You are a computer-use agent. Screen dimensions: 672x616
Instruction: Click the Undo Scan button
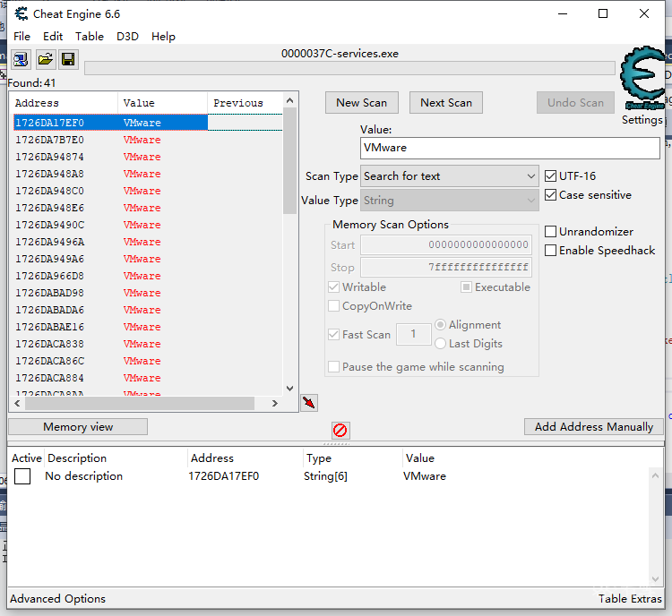575,103
